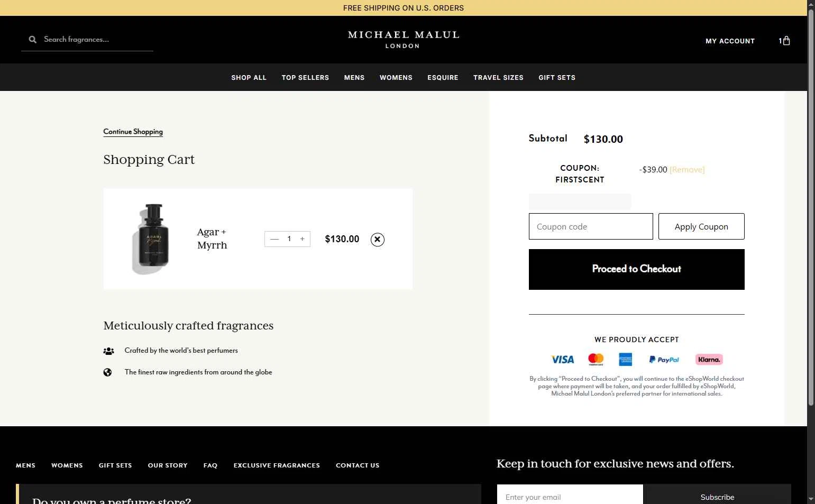This screenshot has width=815, height=504.
Task: Click the $130.00 item price
Action: pos(342,239)
